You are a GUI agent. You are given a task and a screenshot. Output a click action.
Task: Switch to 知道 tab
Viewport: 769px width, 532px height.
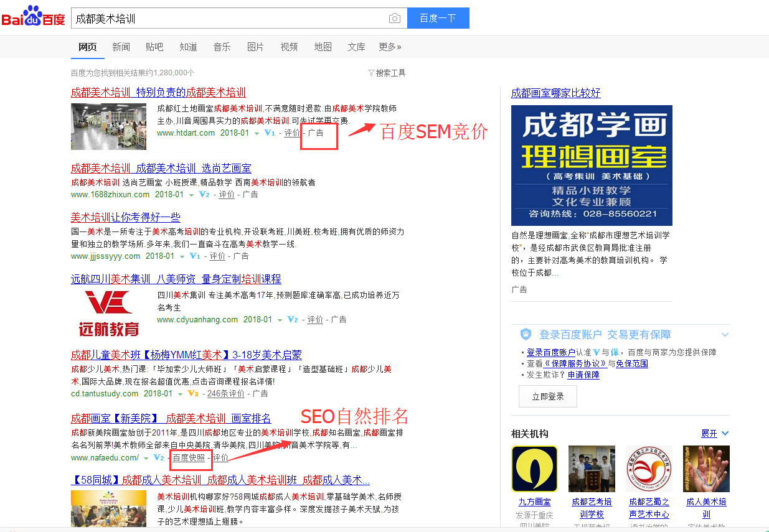tap(188, 47)
